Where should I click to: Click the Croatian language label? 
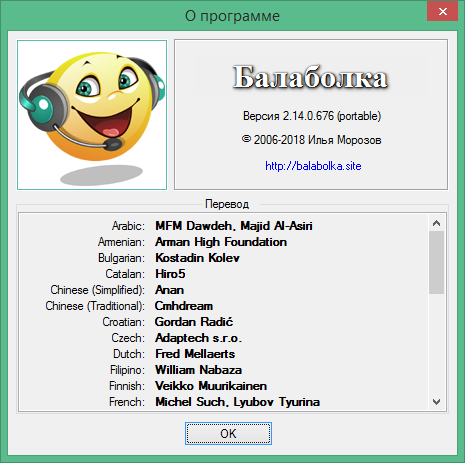123,322
